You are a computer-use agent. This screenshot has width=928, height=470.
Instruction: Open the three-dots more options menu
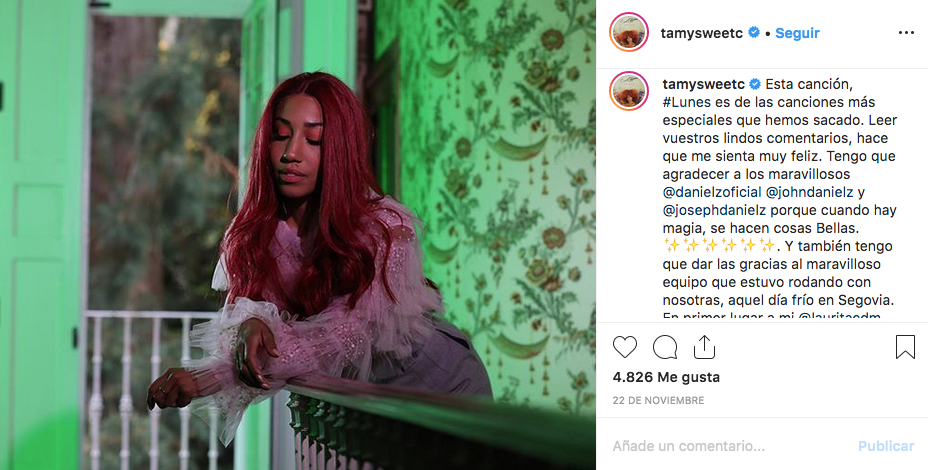tap(906, 33)
